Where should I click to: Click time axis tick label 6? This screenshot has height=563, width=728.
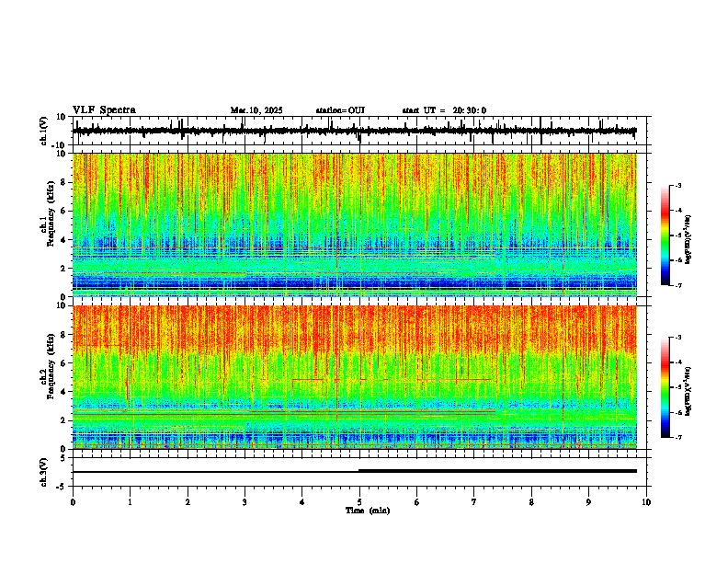(417, 502)
